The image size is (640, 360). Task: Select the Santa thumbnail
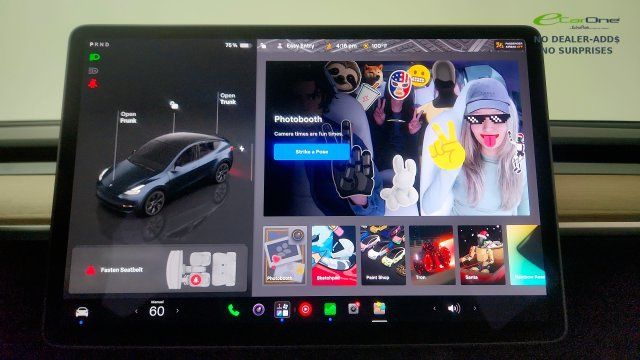481,255
